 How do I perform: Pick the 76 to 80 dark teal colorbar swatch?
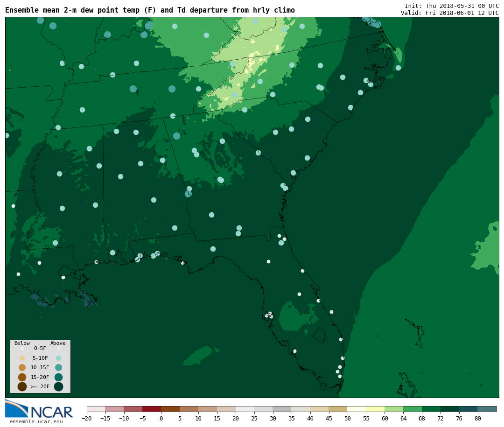tap(469, 409)
